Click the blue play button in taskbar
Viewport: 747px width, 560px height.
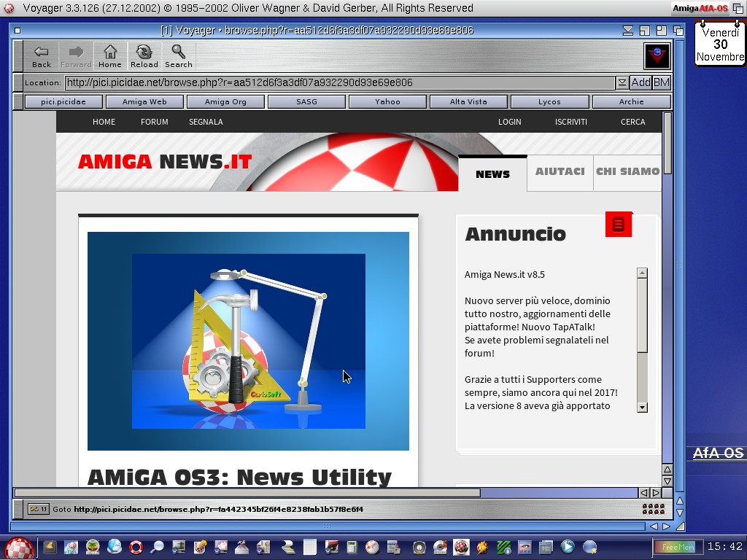click(x=567, y=546)
